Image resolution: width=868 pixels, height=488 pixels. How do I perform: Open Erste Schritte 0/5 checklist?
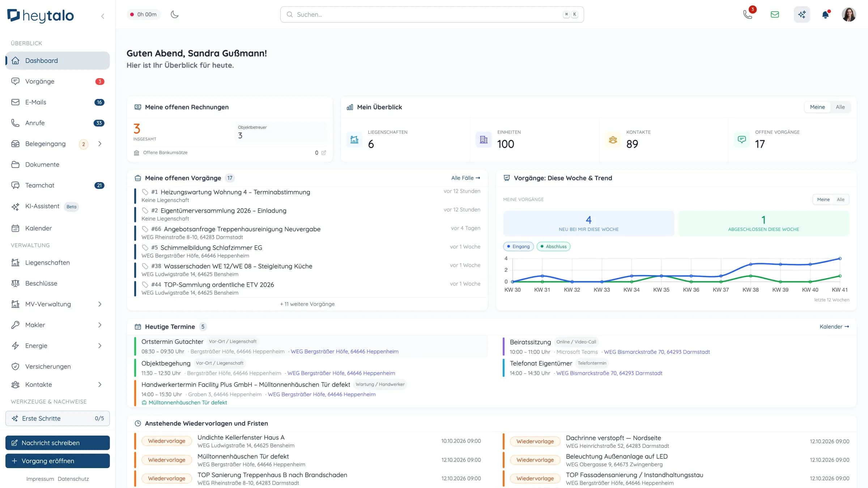tap(58, 418)
